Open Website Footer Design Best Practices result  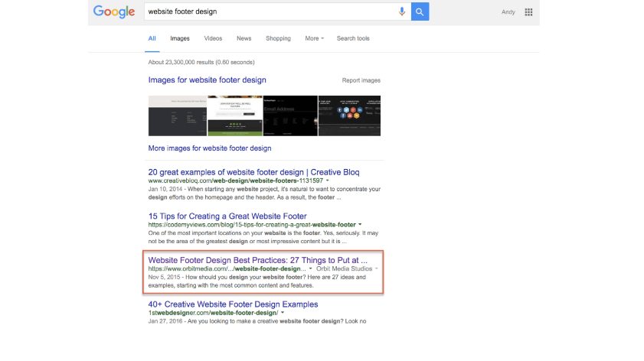(258, 260)
